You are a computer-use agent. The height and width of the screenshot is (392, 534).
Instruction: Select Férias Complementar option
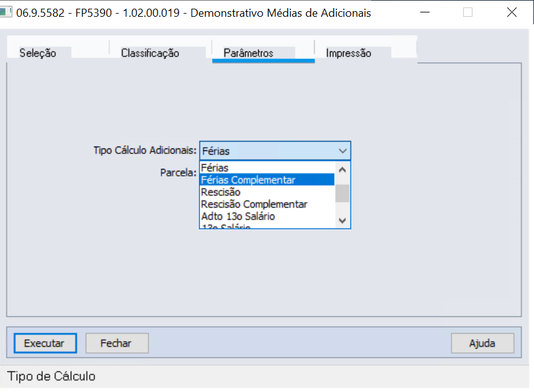tap(267, 180)
